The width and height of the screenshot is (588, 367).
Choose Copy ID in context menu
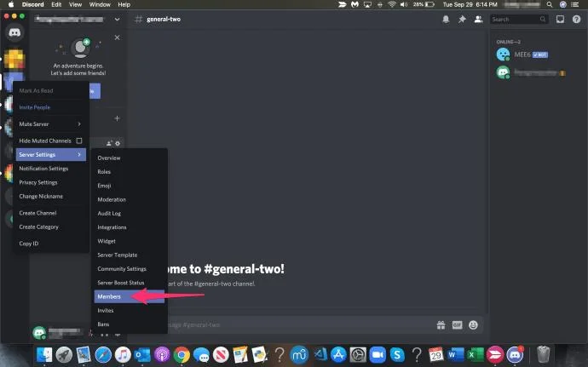tap(50, 244)
